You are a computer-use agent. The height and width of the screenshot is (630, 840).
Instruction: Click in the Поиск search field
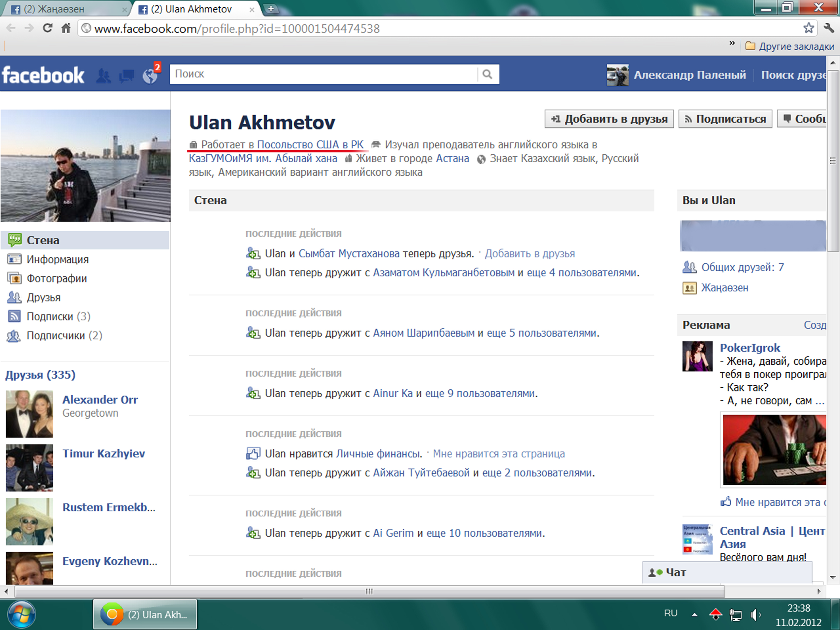point(323,74)
